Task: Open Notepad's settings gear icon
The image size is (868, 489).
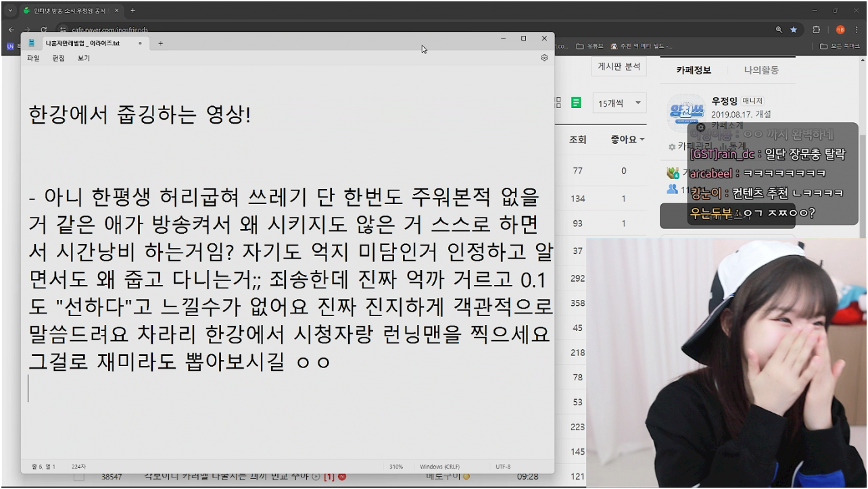Action: pos(544,58)
